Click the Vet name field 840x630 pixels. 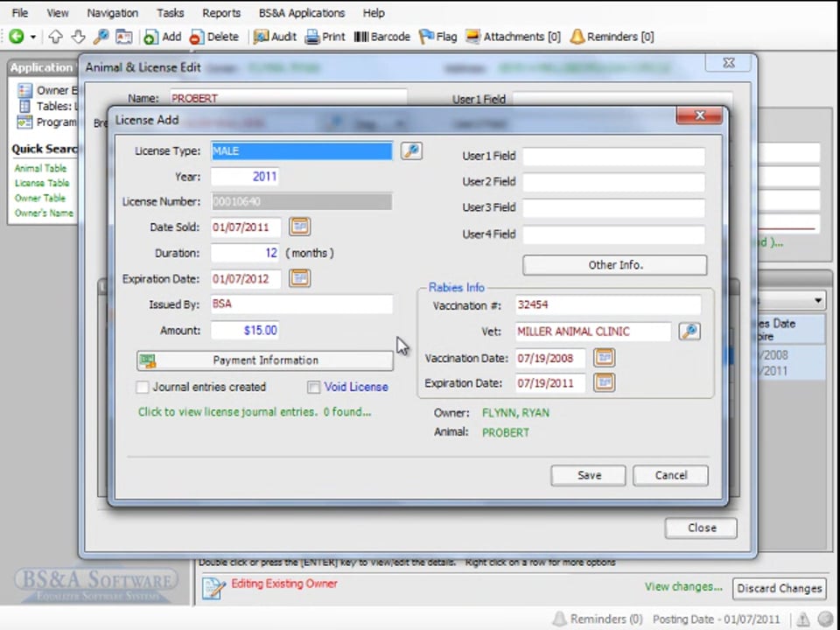(593, 332)
